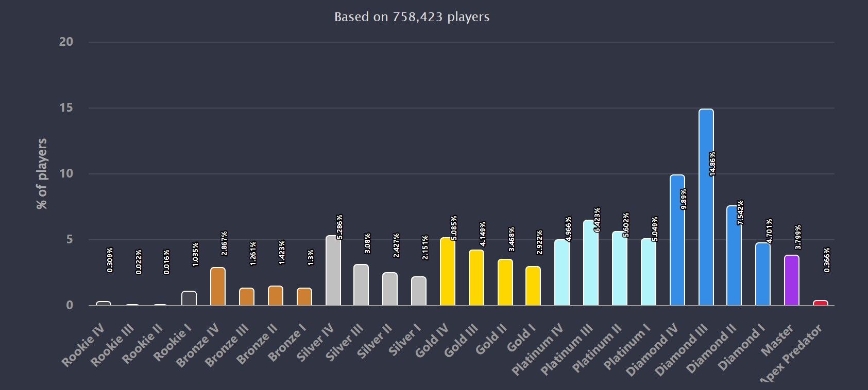Select the Bronze IV bar

click(x=218, y=287)
